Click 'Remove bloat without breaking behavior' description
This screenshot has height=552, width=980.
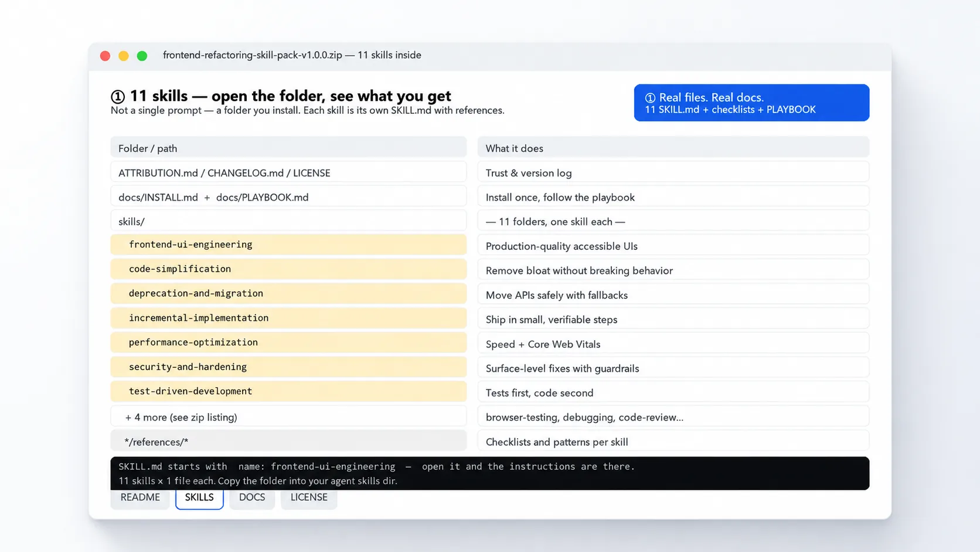(x=673, y=270)
